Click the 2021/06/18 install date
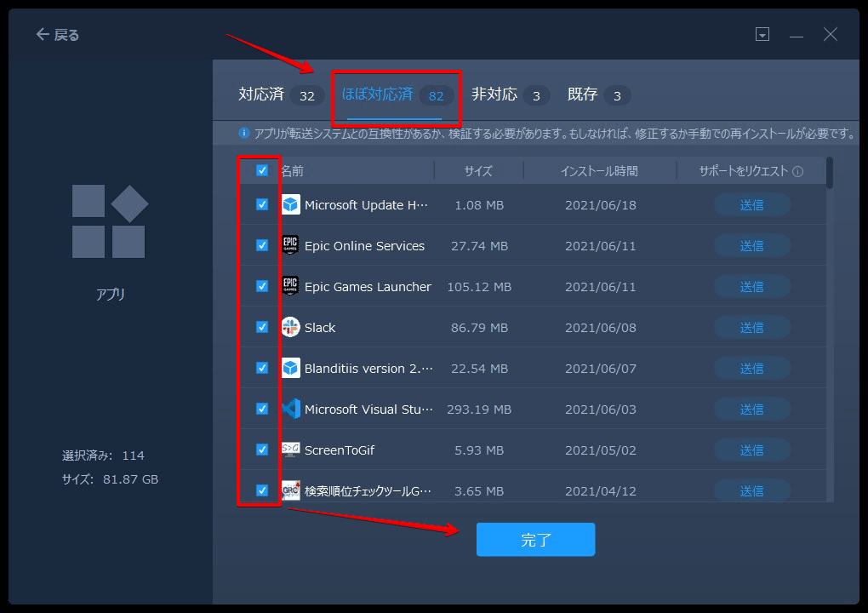868x613 pixels. click(x=600, y=205)
